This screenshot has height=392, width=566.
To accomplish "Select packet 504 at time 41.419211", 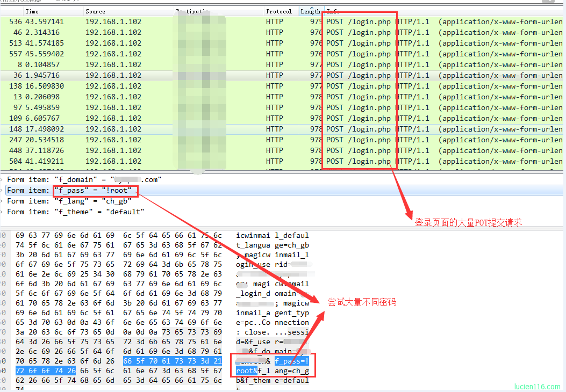I will tap(282, 161).
